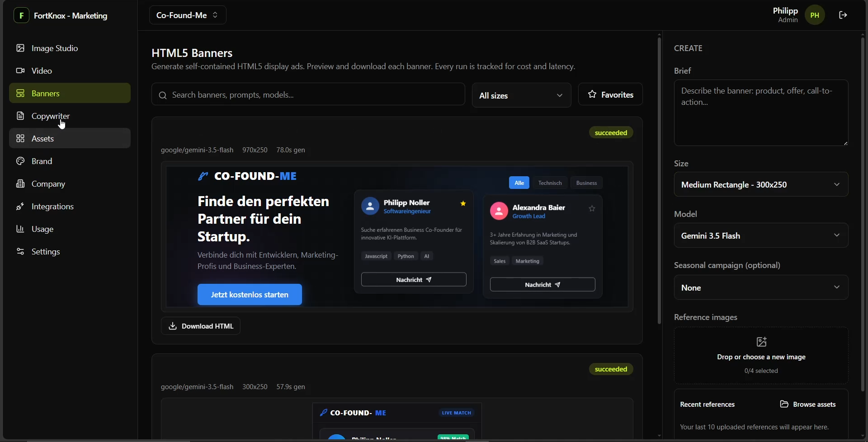Navigate to the Brand page
868x442 pixels.
click(70, 161)
